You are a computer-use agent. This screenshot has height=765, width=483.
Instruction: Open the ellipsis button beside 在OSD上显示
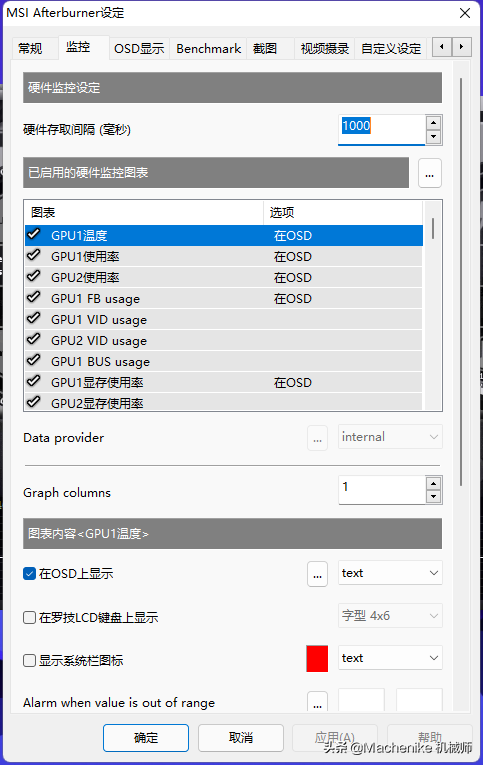click(x=318, y=574)
